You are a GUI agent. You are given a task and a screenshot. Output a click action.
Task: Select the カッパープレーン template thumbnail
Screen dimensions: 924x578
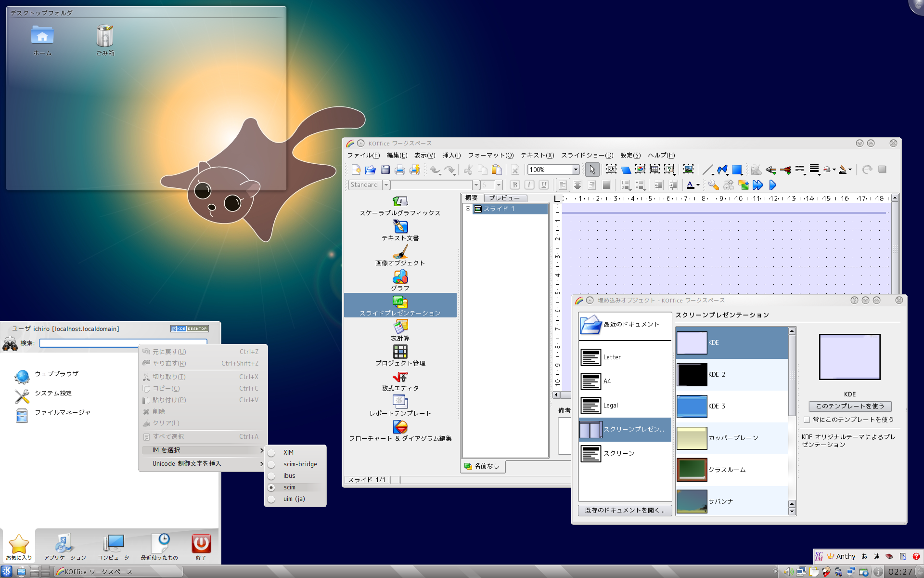coord(692,438)
